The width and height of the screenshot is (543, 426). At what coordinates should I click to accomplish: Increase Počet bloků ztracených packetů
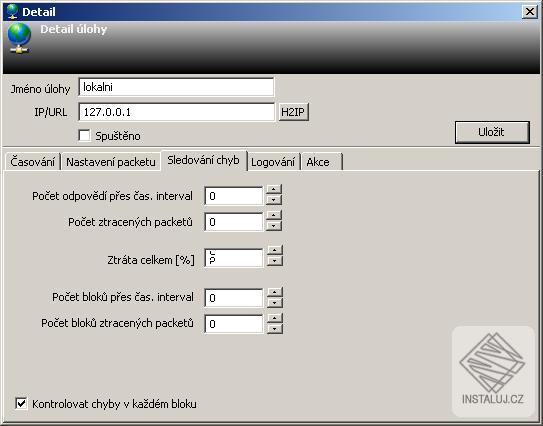click(x=275, y=318)
